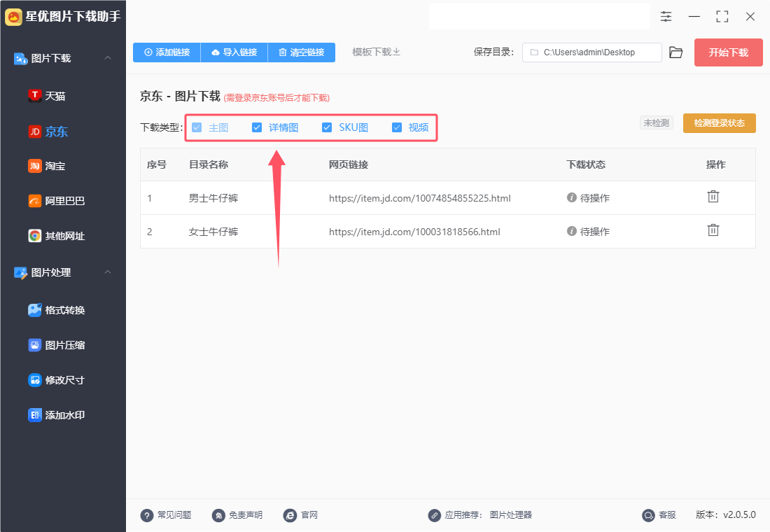This screenshot has height=532, width=770.
Task: Uncheck the 详情图 checkbox
Action: click(257, 127)
